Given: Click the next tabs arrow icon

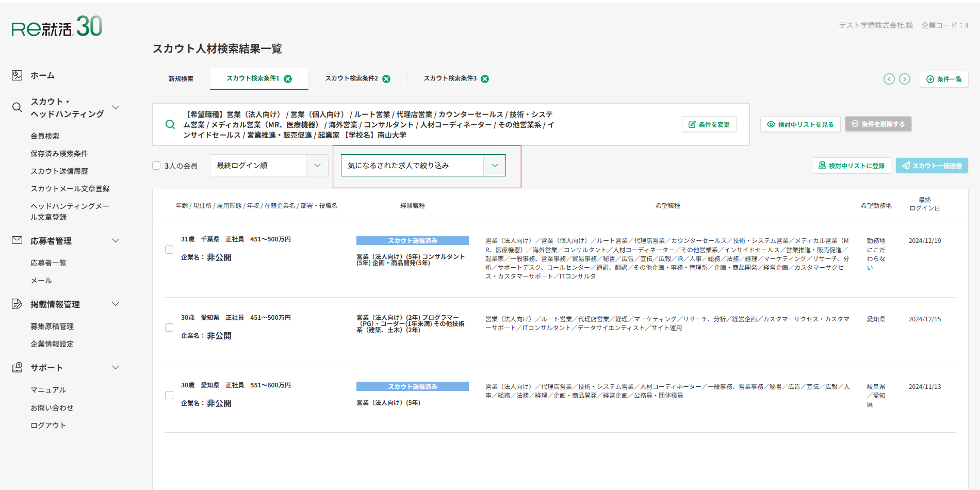Looking at the screenshot, I should click(905, 79).
